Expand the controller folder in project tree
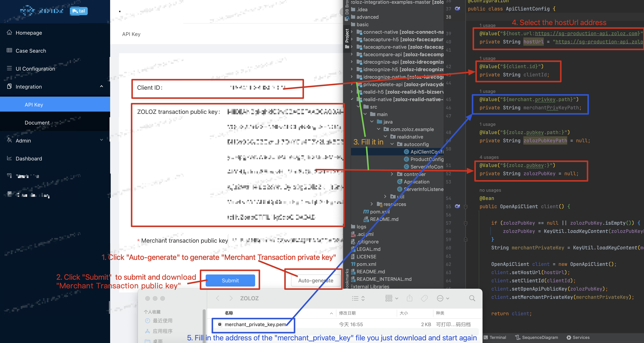The width and height of the screenshot is (644, 343). (392, 174)
